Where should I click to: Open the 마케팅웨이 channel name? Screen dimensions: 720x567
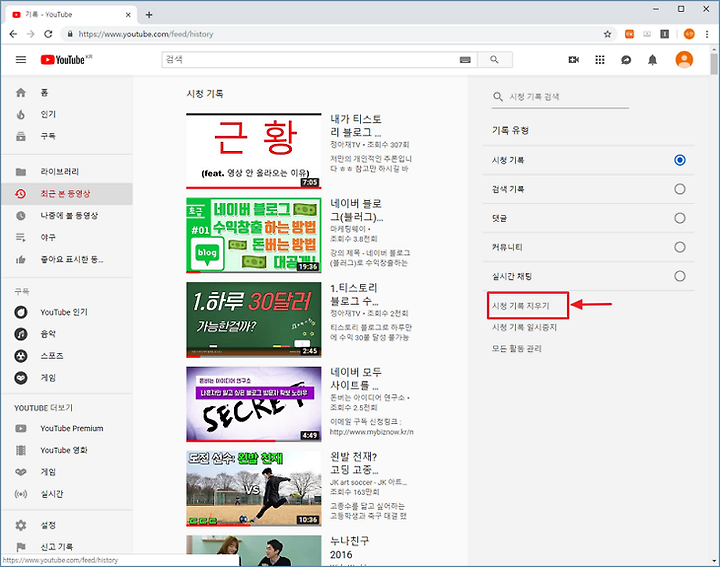(348, 229)
